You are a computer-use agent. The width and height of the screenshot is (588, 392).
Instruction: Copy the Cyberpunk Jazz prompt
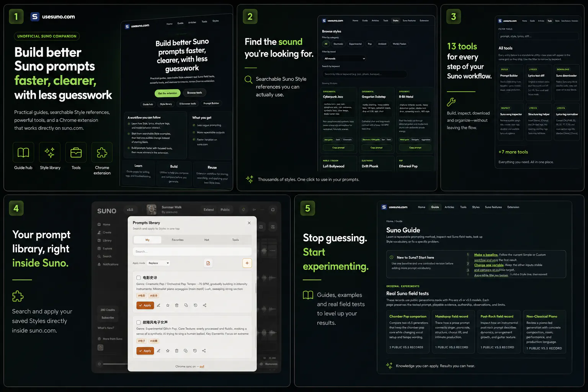pyautogui.click(x=338, y=147)
